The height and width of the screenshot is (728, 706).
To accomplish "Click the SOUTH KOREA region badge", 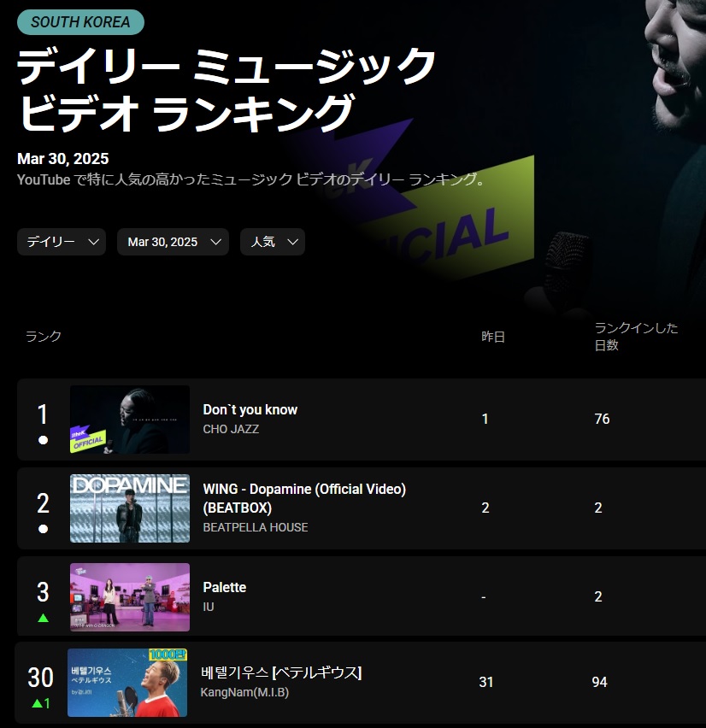I will (81, 22).
